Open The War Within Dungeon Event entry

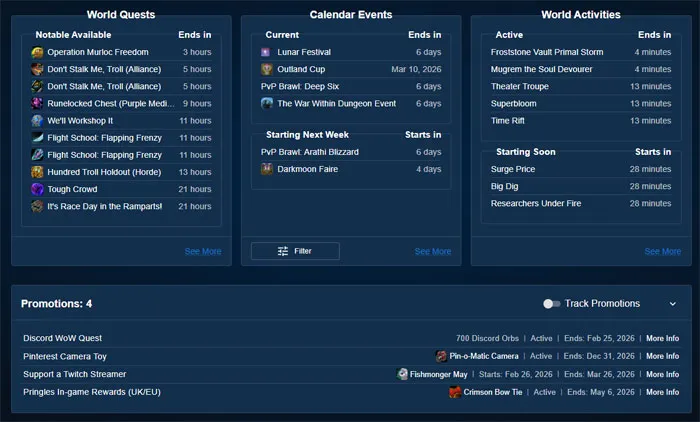337,104
